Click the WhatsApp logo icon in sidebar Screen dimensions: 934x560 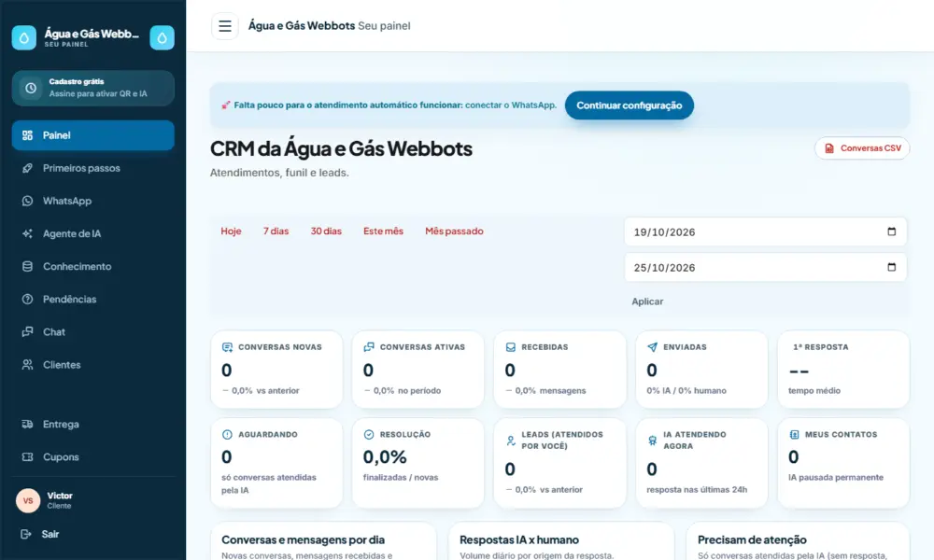pyautogui.click(x=27, y=201)
